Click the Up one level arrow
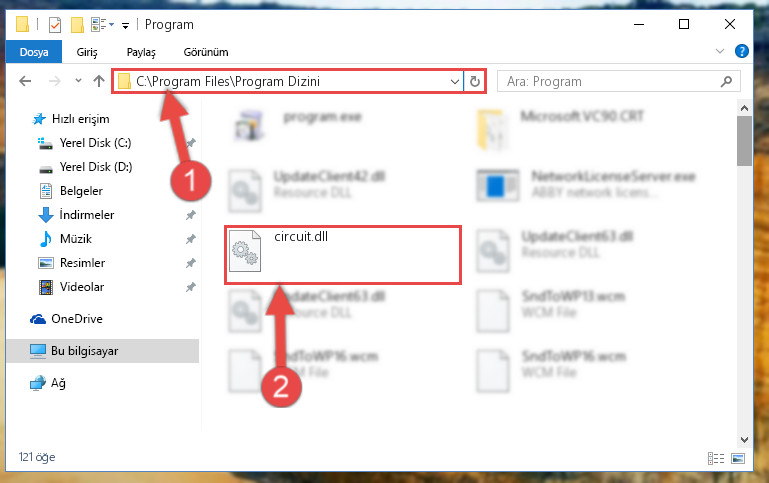This screenshot has width=769, height=483. [x=99, y=81]
